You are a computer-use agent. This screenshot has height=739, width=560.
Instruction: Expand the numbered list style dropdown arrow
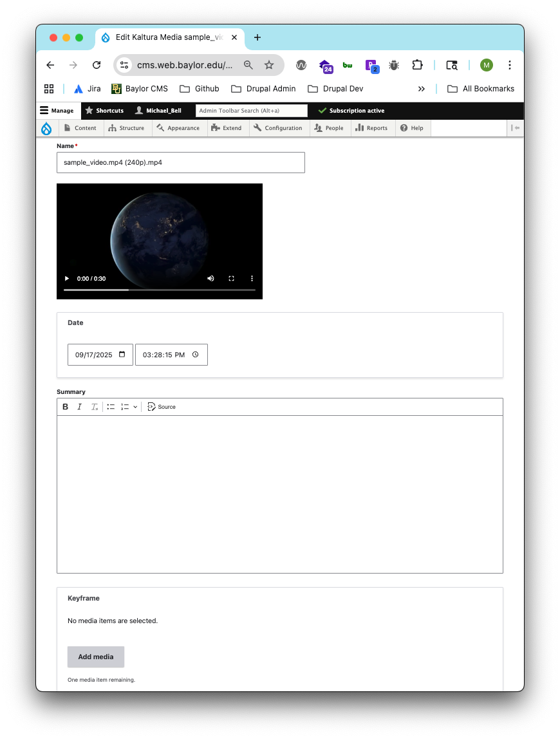[135, 407]
